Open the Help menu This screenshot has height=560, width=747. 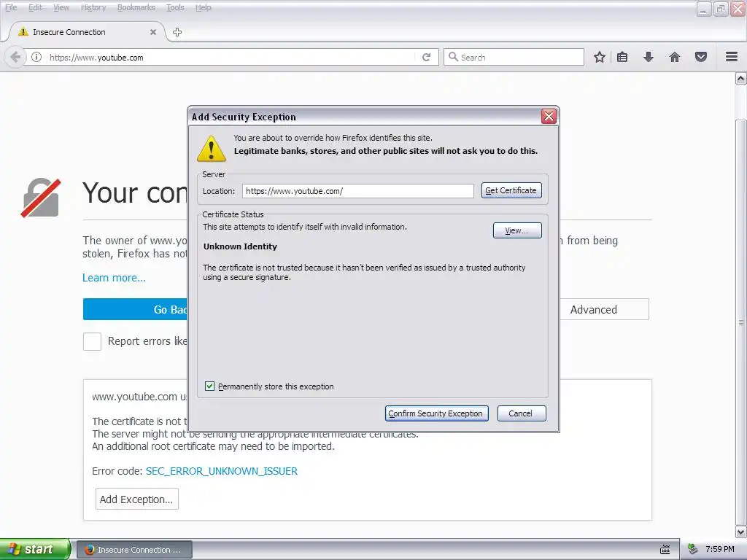tap(204, 7)
